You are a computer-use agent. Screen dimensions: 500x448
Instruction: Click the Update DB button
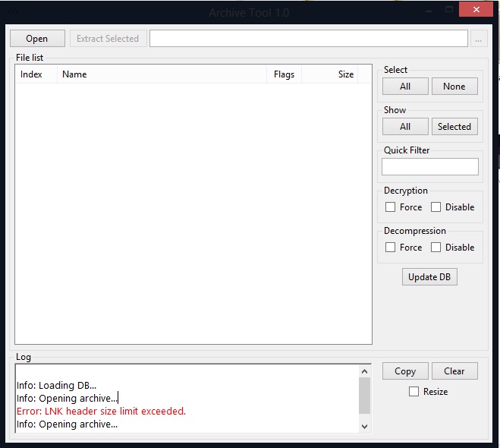(x=429, y=277)
